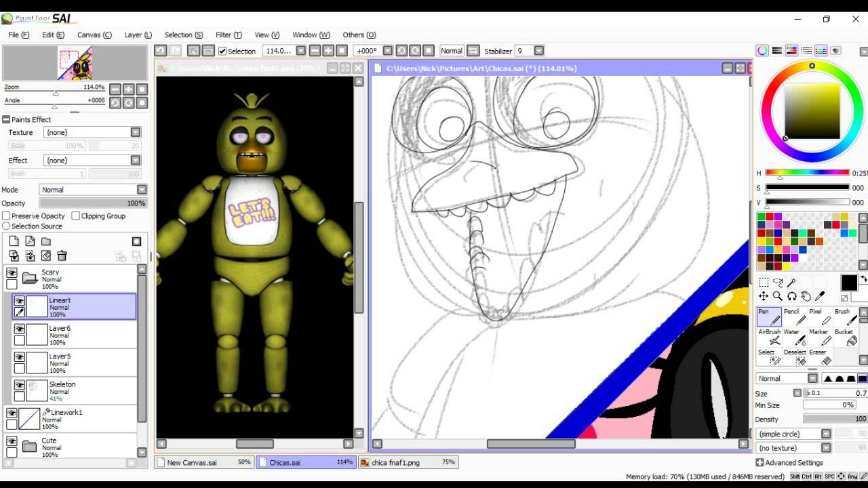Hide the Layer5 layer

pos(20,357)
